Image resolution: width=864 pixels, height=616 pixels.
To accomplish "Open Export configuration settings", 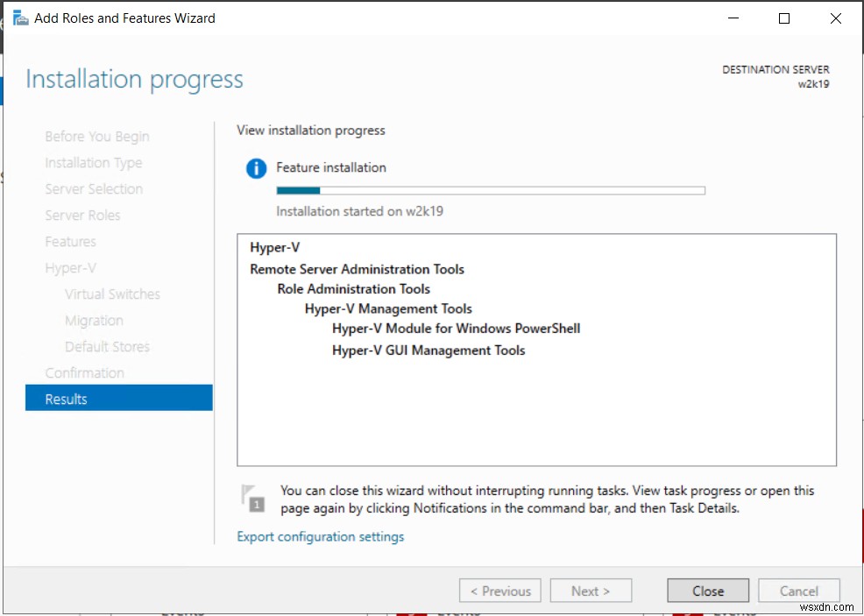I will 320,535.
